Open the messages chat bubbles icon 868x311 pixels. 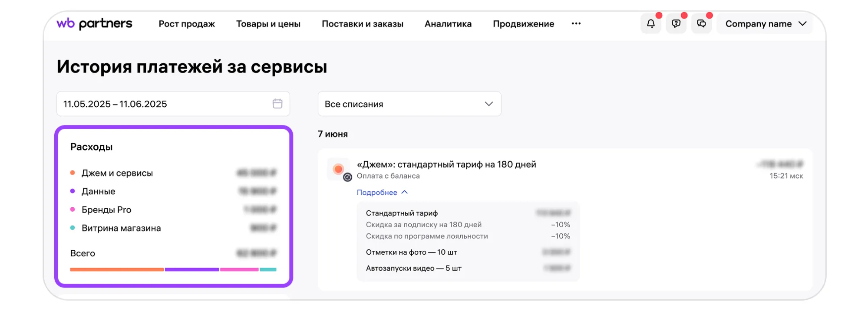701,24
